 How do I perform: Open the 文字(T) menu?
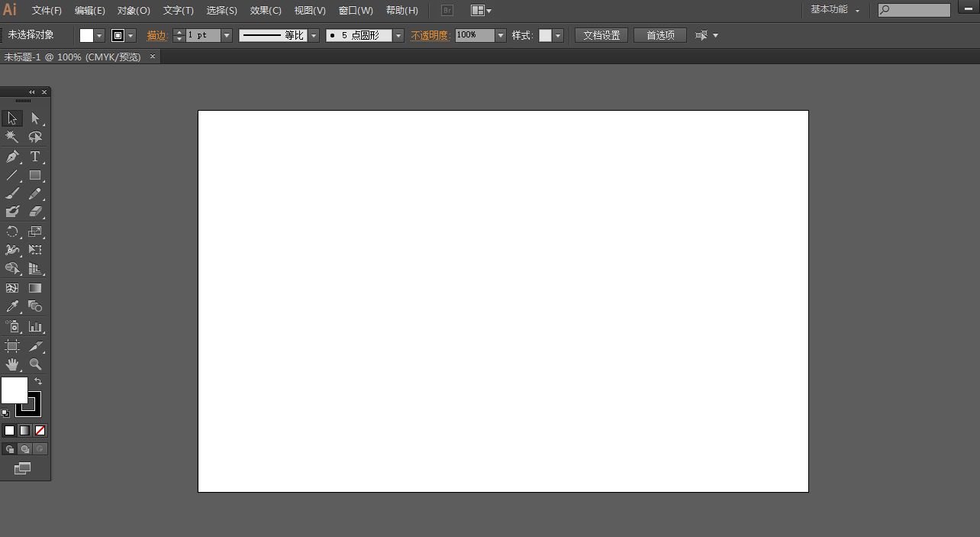pos(178,11)
